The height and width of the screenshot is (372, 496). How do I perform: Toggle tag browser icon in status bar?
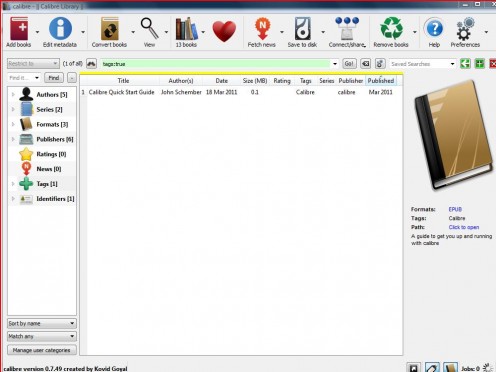coord(414,368)
